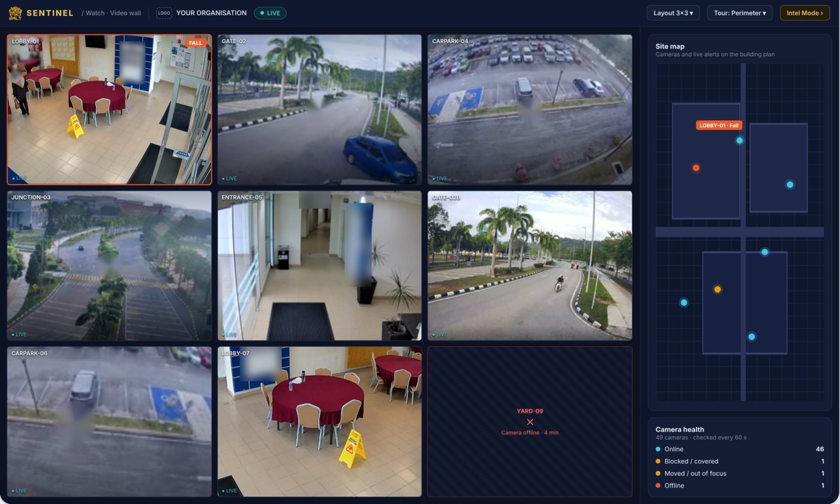Select the CARPARK-06 camera feed

(x=109, y=422)
